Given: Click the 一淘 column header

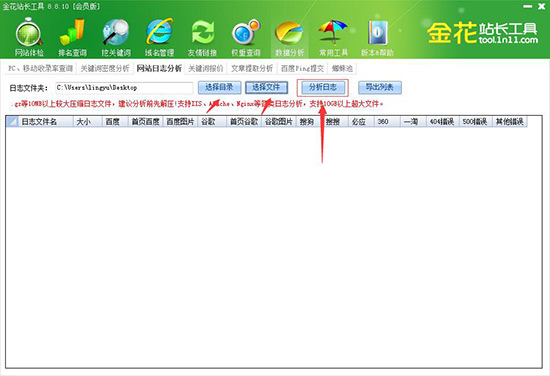Looking at the screenshot, I should pyautogui.click(x=413, y=122).
